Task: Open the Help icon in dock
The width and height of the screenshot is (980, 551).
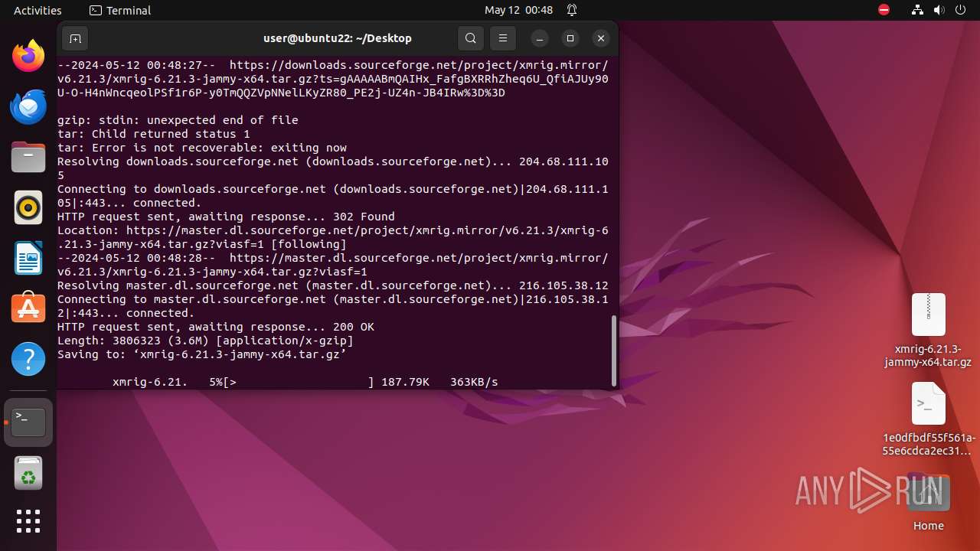Action: tap(28, 358)
